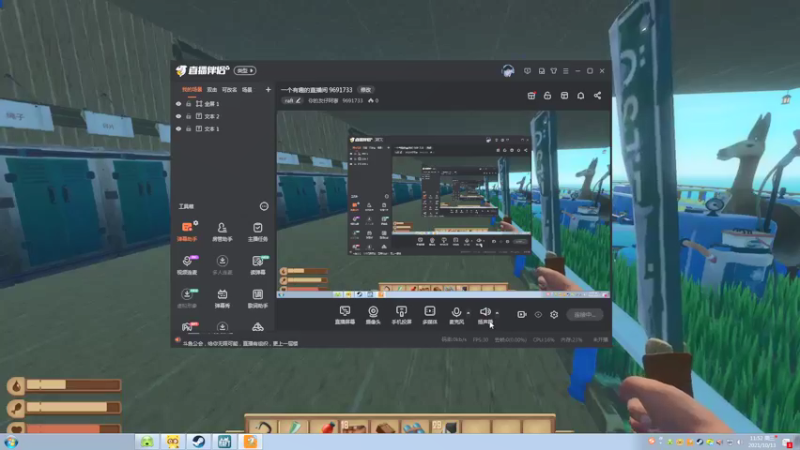Select the 场景 tab
Screen dimensions: 800x450
pyautogui.click(x=247, y=90)
